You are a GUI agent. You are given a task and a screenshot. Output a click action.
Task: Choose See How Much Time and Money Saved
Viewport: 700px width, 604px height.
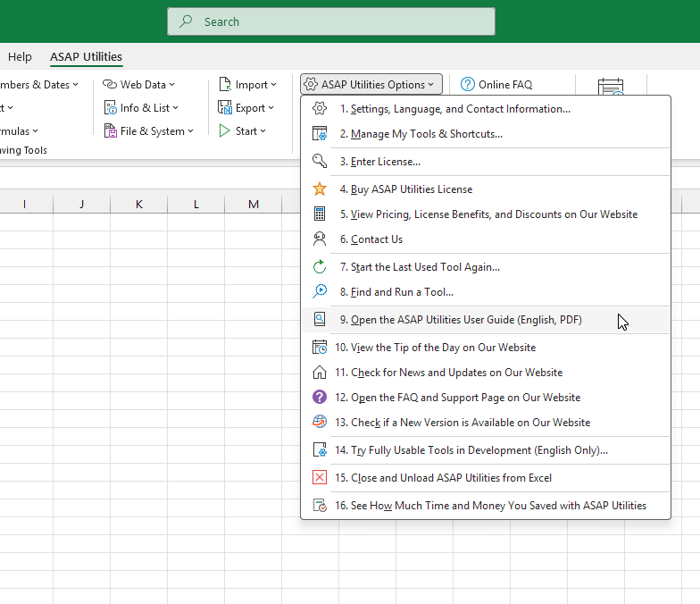tap(486, 506)
